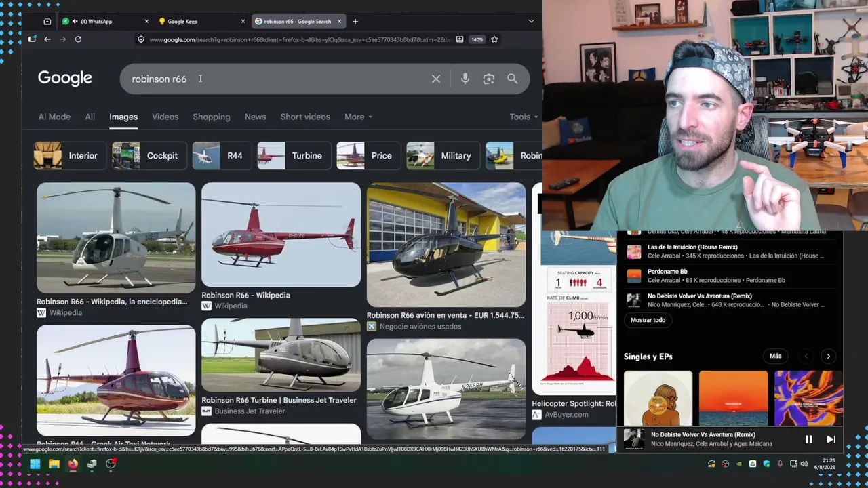868x488 pixels.
Task: Select the Images results tab
Action: 123,117
